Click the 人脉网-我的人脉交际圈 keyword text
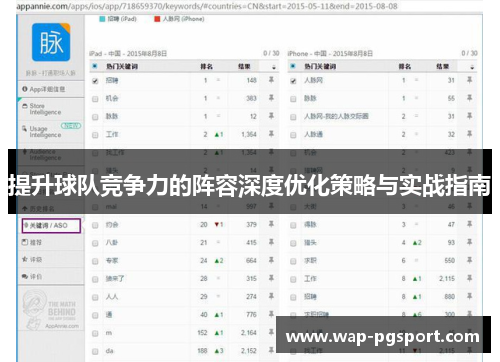Screen dimensions: 500x362 coord(336,116)
